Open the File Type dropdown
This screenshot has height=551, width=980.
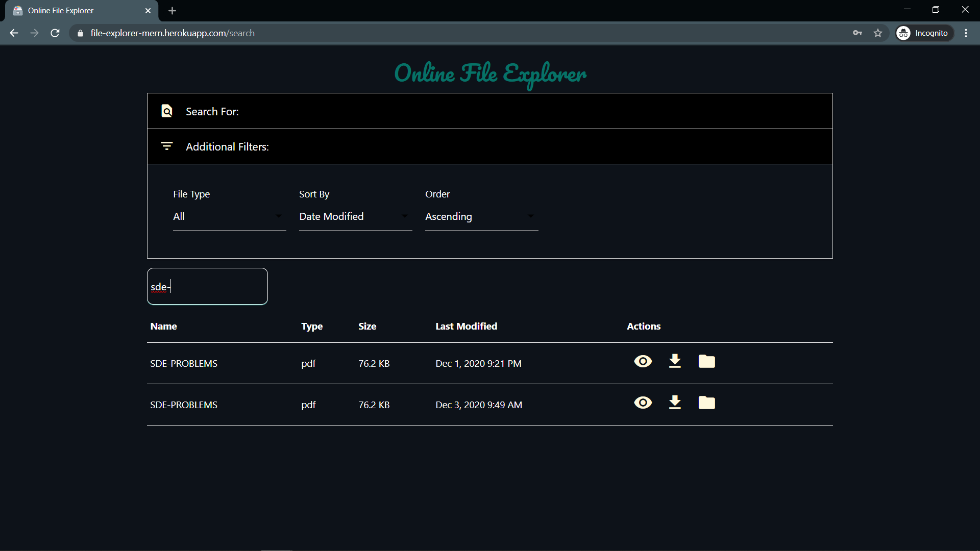click(x=229, y=217)
